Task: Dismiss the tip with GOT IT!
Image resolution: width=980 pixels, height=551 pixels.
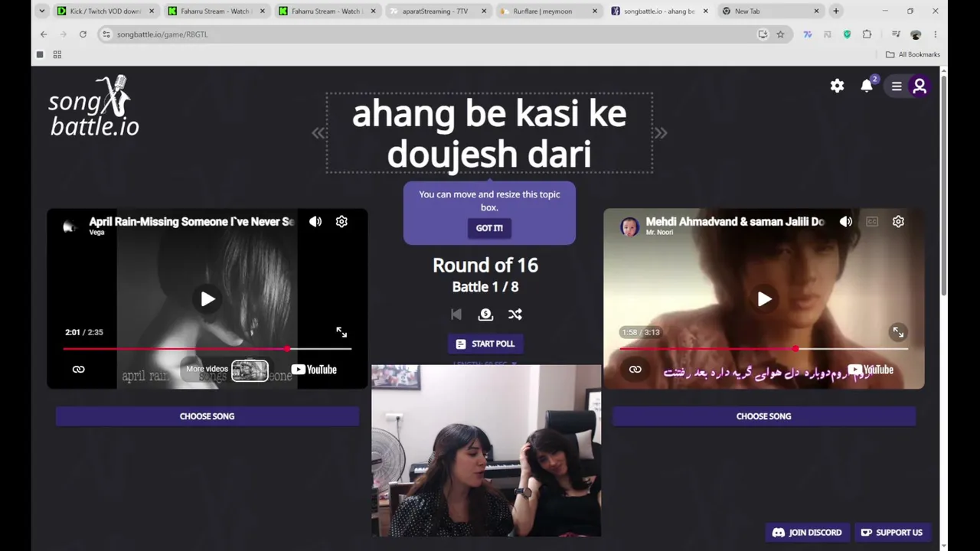Action: [x=489, y=228]
